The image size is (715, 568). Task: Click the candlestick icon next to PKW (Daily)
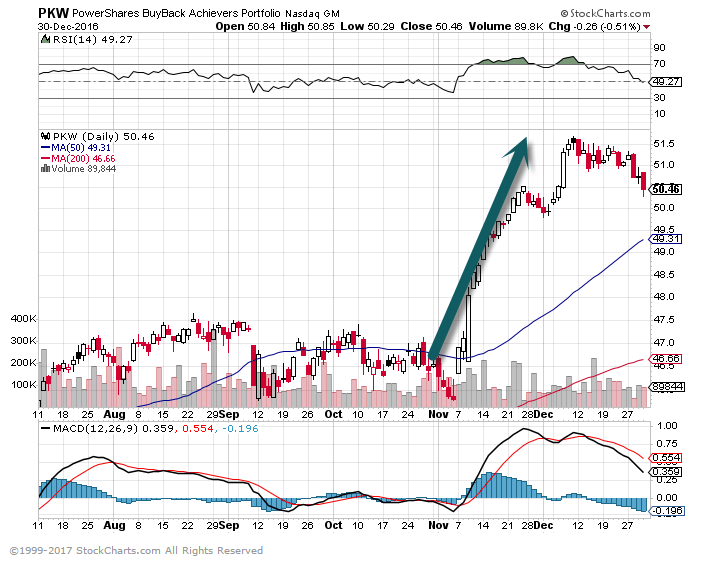point(45,136)
